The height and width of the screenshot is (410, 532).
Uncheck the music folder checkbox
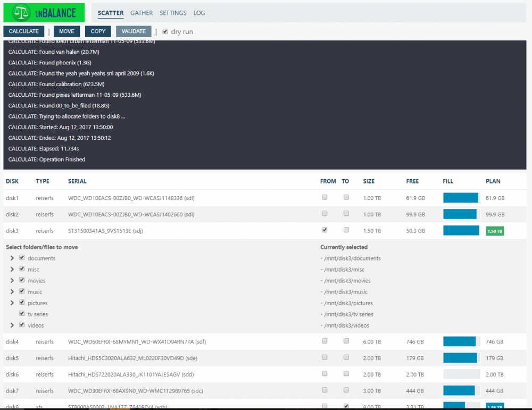tap(22, 291)
